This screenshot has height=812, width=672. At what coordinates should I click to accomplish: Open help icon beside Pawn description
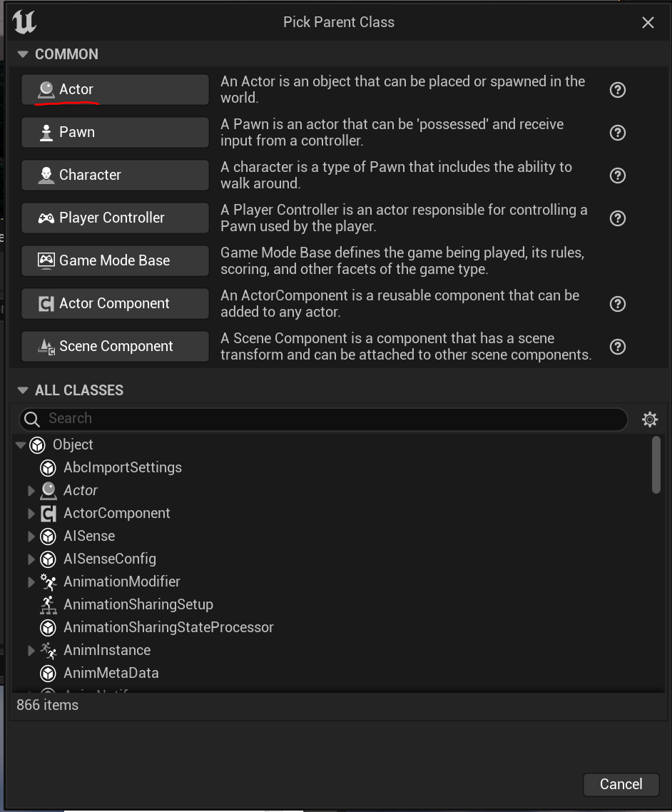pyautogui.click(x=617, y=133)
